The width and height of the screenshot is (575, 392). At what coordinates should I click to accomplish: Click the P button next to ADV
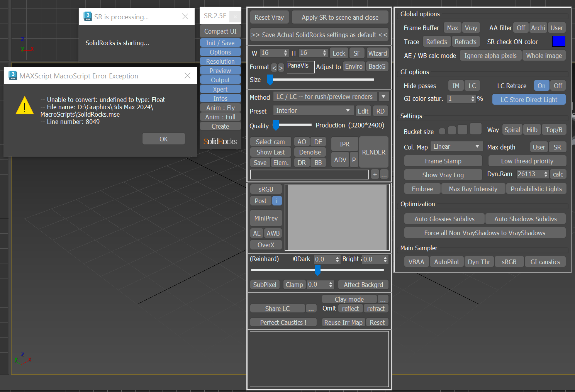click(354, 160)
